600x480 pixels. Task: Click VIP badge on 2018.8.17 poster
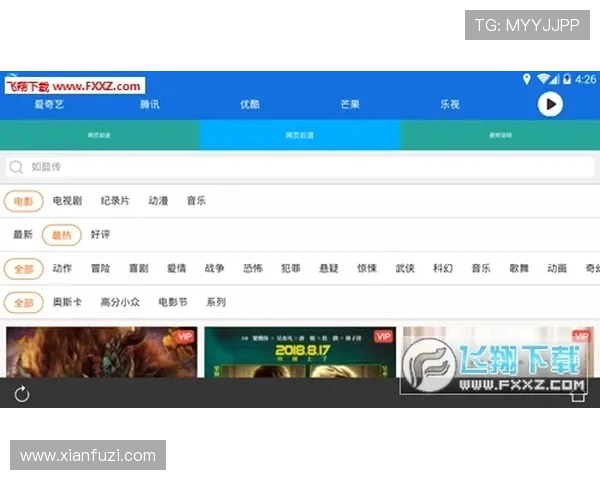pyautogui.click(x=383, y=336)
